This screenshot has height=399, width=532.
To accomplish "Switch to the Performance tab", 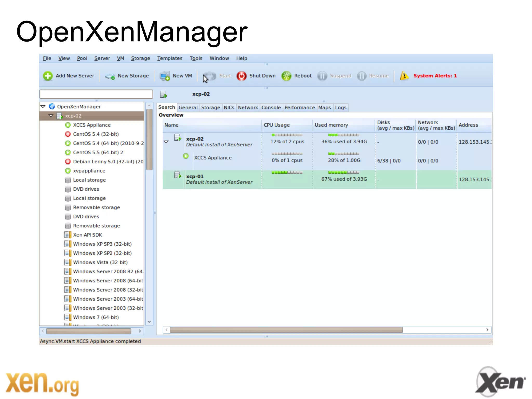I will pyautogui.click(x=300, y=108).
